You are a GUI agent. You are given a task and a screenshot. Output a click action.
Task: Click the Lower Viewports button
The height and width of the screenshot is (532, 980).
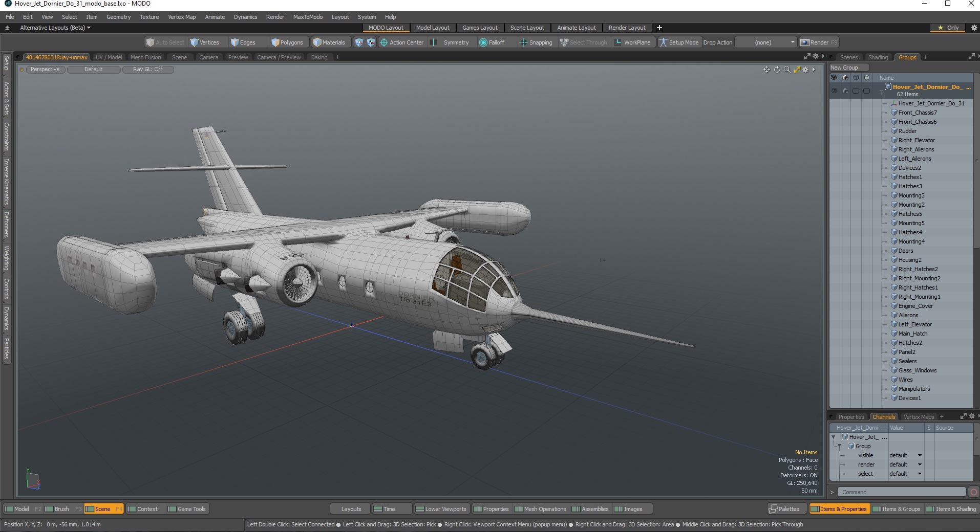(441, 509)
